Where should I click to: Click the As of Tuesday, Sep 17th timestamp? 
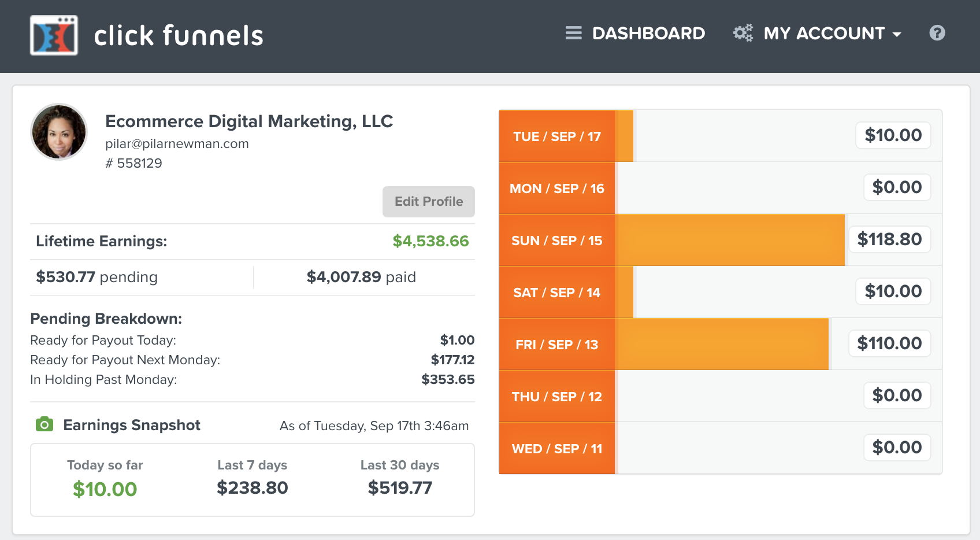point(374,426)
